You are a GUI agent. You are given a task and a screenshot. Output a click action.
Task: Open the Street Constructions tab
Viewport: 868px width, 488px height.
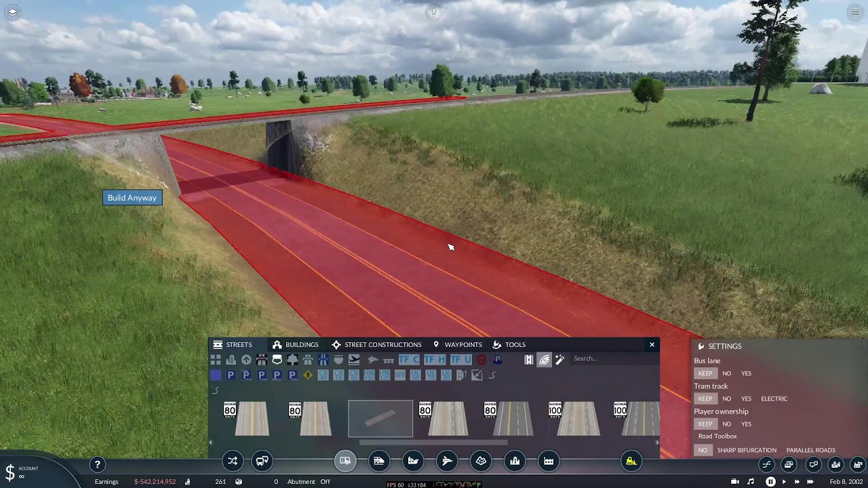point(376,344)
